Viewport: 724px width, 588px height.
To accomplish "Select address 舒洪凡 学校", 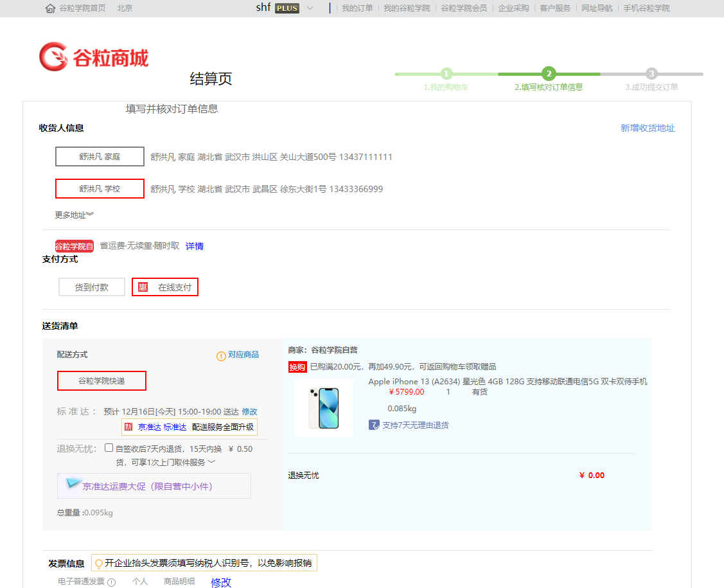I will [x=100, y=188].
